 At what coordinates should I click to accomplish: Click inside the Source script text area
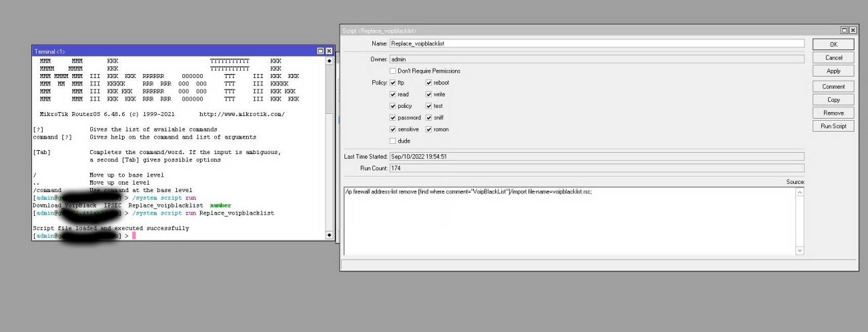click(570, 221)
